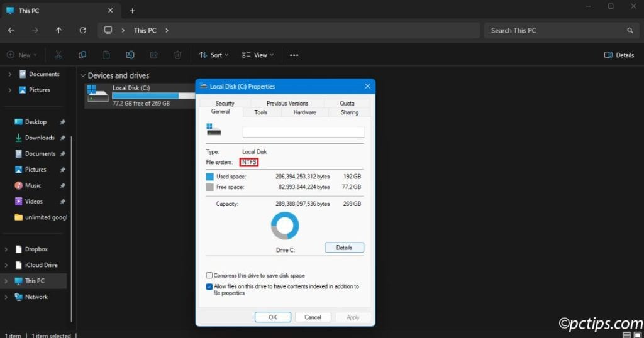
Task: Expand This PC tree node
Action: 6,281
